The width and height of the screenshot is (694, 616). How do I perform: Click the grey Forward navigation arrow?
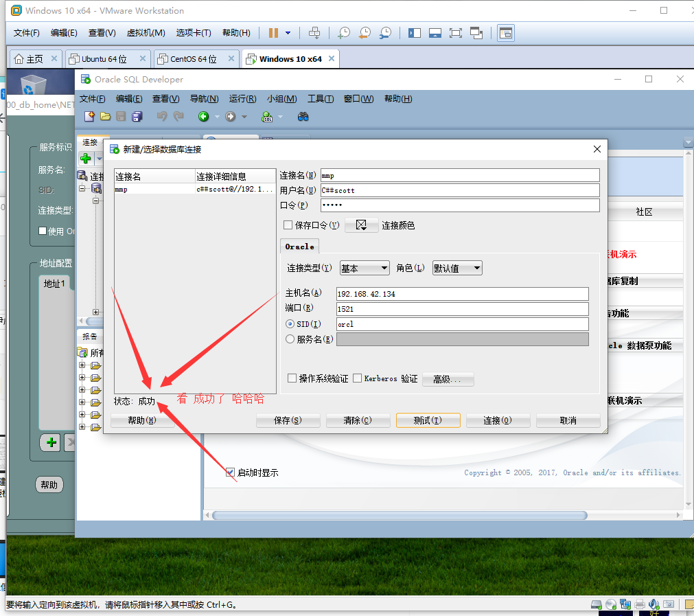coord(230,117)
